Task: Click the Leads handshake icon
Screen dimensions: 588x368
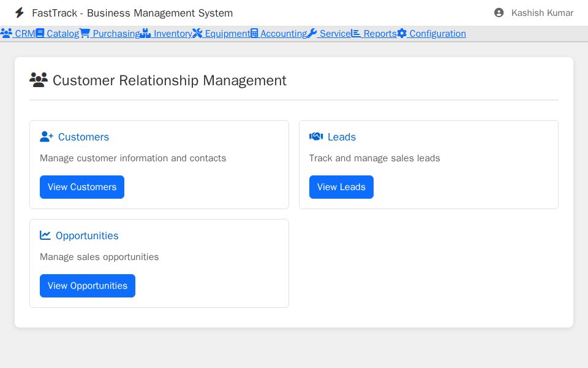Action: coord(316,137)
